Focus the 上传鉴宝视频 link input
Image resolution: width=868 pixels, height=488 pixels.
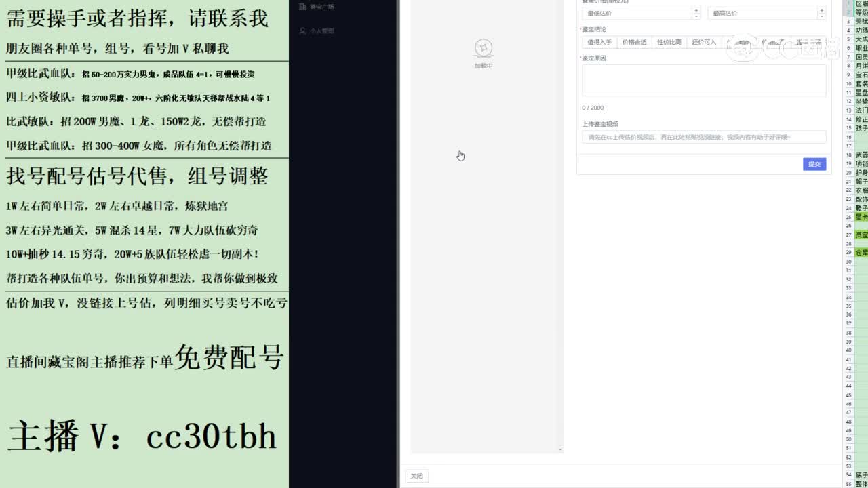click(x=704, y=137)
